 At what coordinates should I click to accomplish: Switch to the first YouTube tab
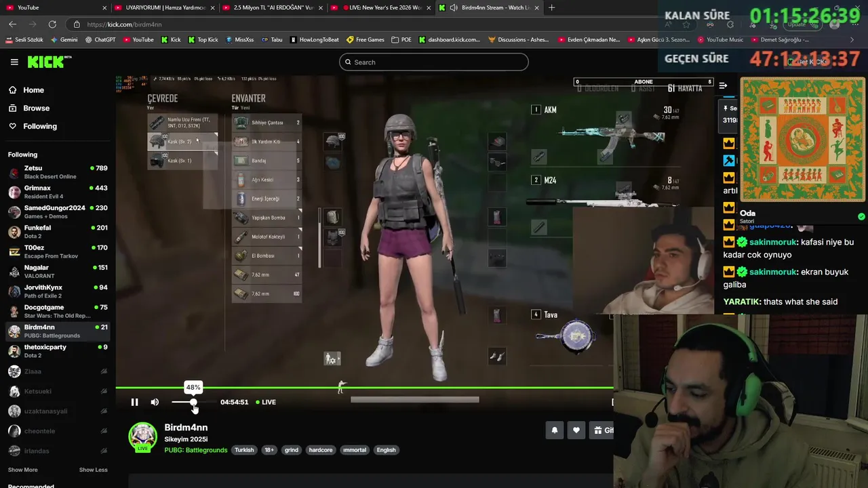54,7
